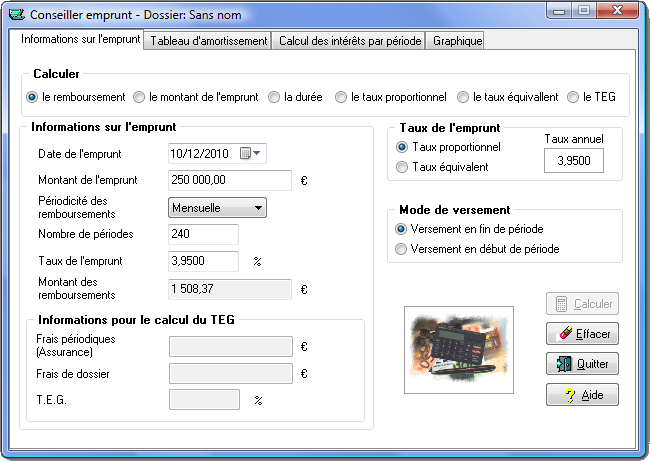Click the Montant de l'emprunt field
Image resolution: width=650 pixels, height=461 pixels.
(230, 181)
